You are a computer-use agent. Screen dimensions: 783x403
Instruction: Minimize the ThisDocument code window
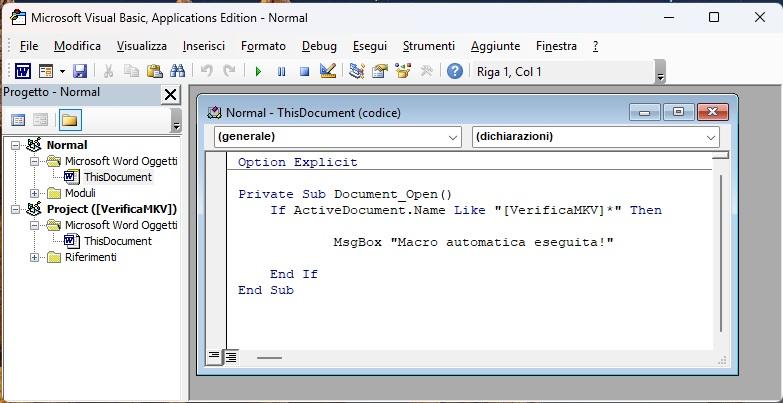pos(644,112)
